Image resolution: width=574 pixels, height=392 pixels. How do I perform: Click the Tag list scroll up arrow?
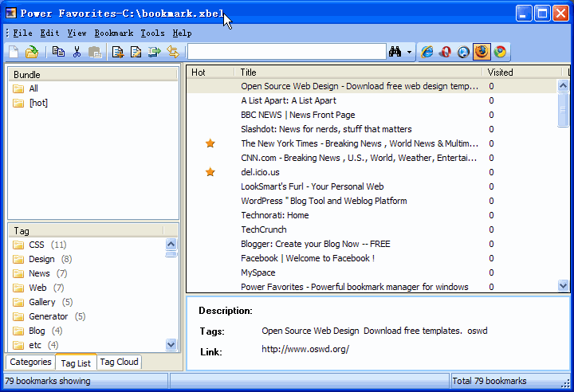click(171, 244)
